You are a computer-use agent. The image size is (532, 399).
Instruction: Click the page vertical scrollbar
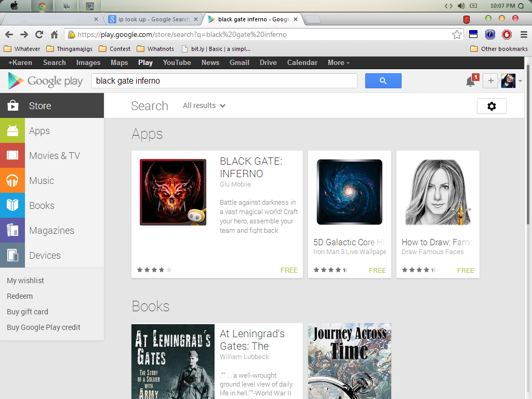pos(528,144)
